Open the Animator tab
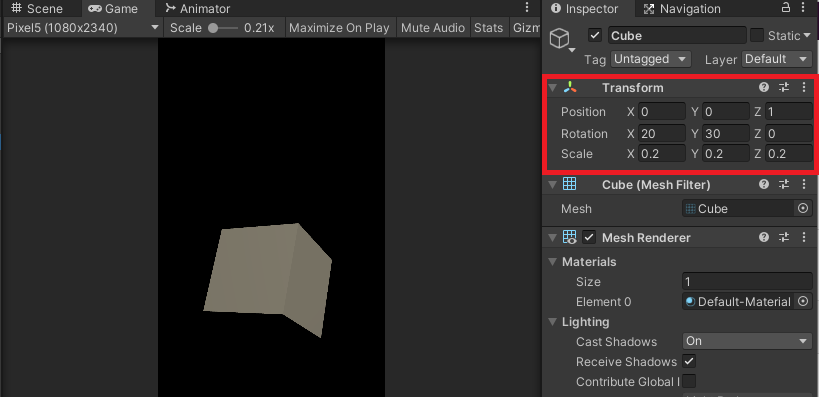 197,9
